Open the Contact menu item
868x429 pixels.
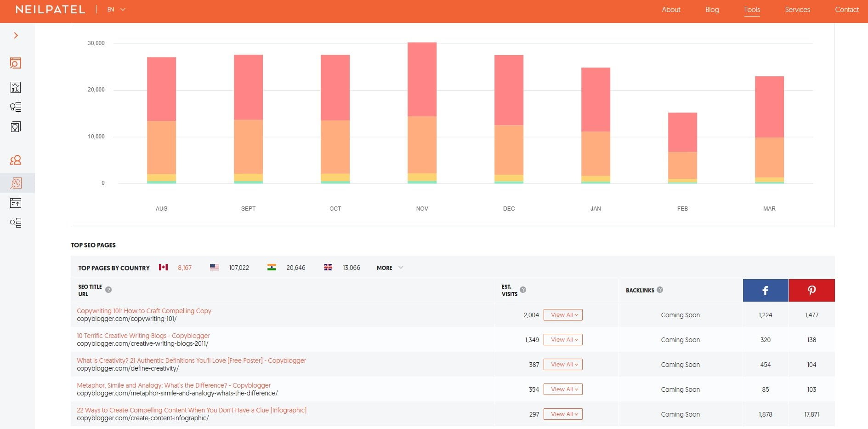pos(846,10)
